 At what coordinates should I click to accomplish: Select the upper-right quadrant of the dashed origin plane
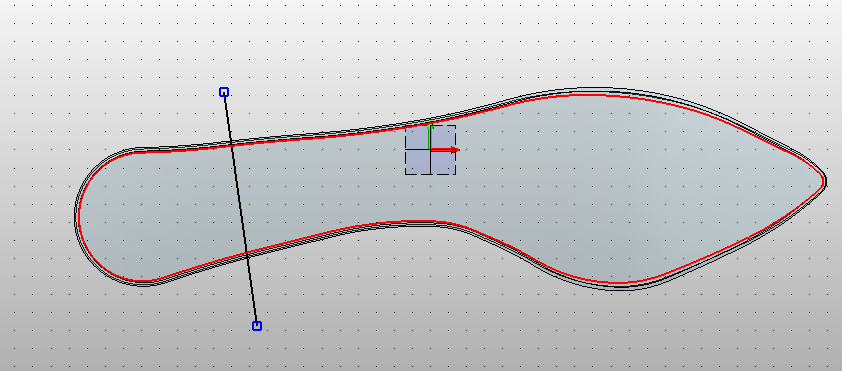(x=444, y=136)
